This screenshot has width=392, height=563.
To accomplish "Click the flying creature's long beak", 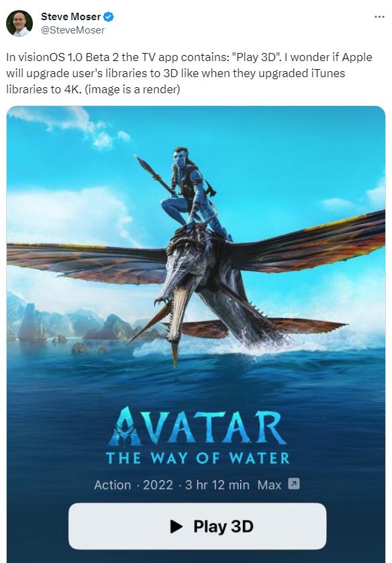I will (177, 325).
